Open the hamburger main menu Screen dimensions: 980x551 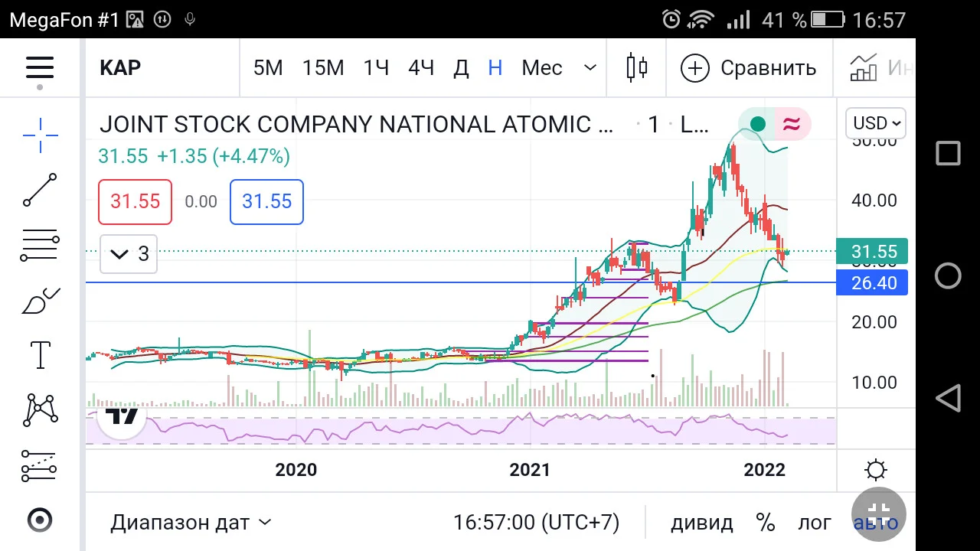tap(40, 67)
